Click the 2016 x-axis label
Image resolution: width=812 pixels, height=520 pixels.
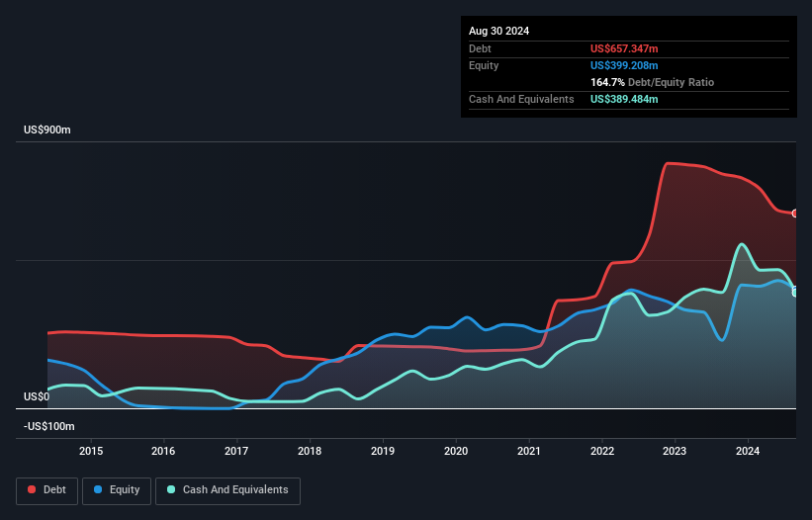tap(163, 451)
